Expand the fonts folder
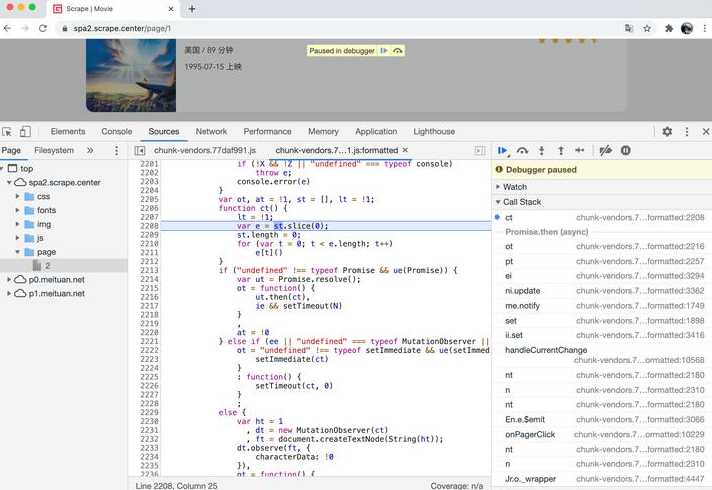 (17, 210)
